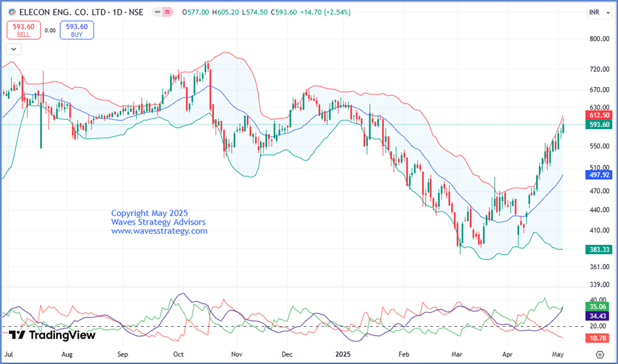This screenshot has width=618, height=364.
Task: Click the low price L574.50
Action: click(255, 12)
